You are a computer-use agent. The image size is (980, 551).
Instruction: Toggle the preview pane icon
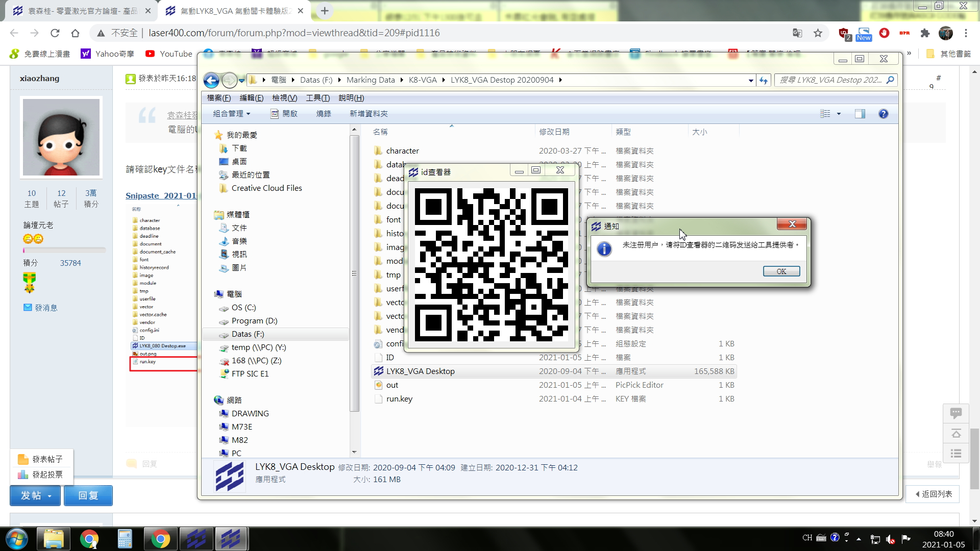[860, 114]
